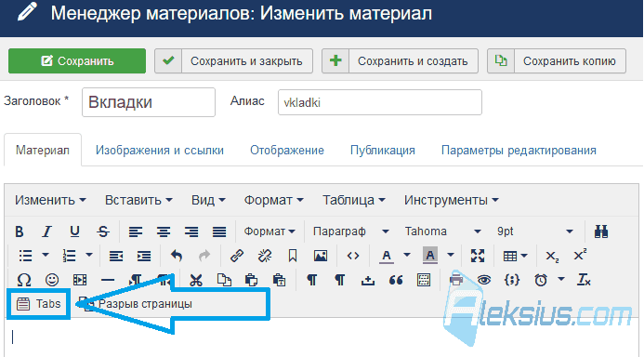Insert an anchor bookmark
This screenshot has width=644, height=357.
[x=293, y=256]
